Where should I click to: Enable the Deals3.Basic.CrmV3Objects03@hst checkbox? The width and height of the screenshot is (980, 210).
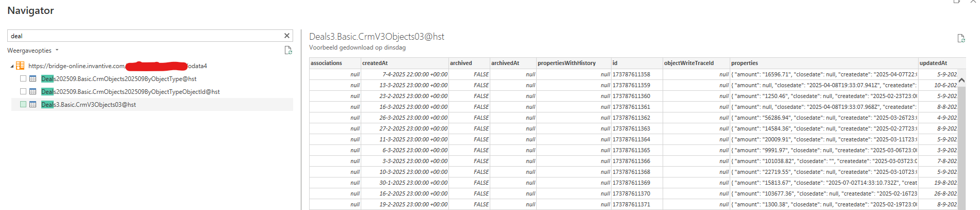(x=23, y=105)
